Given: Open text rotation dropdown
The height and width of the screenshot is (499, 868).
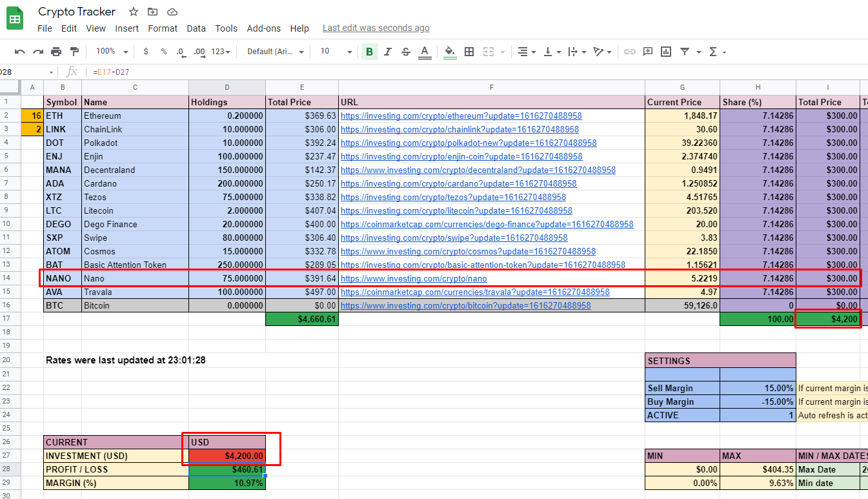Looking at the screenshot, I should point(602,52).
